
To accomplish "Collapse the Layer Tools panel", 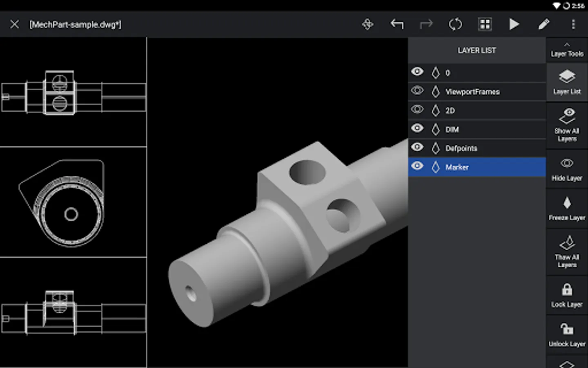I will tap(567, 50).
